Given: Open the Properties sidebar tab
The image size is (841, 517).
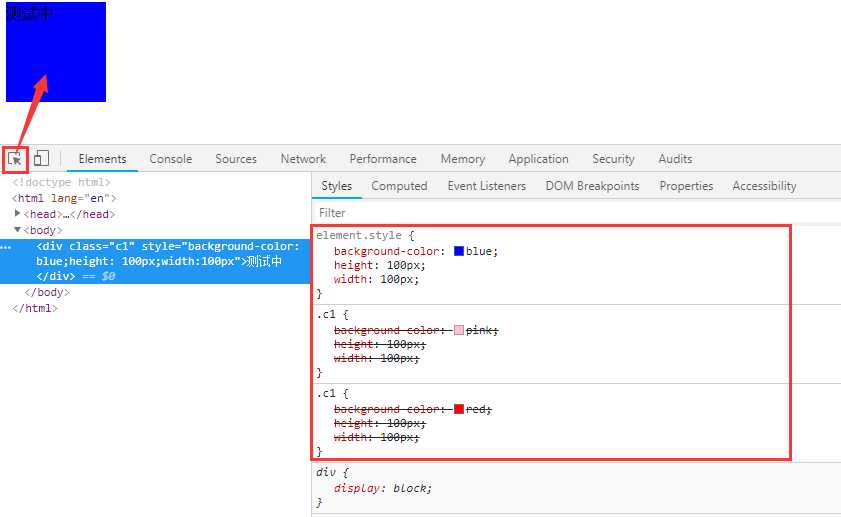Looking at the screenshot, I should pyautogui.click(x=686, y=186).
